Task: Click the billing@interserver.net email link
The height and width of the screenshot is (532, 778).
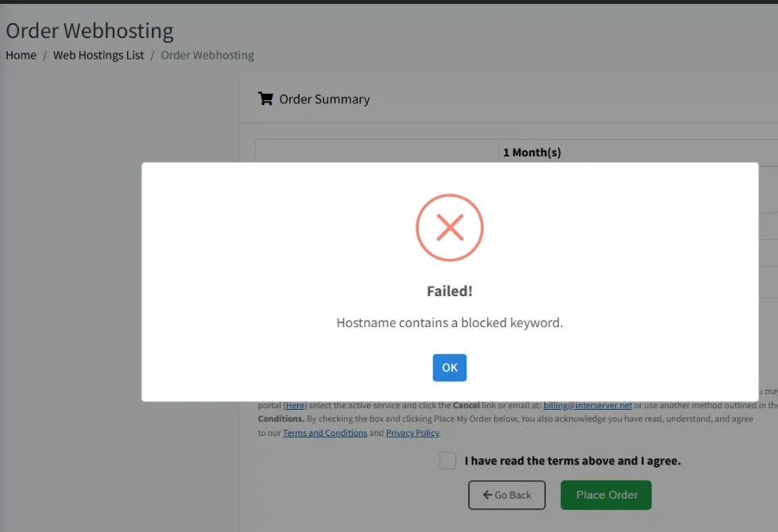Action: (587, 405)
